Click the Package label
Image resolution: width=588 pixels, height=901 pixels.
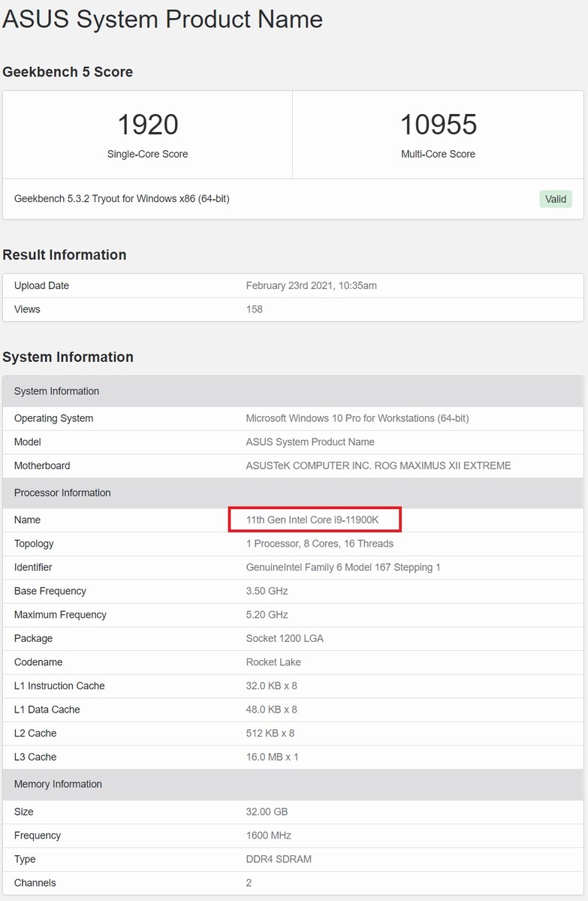pos(34,638)
